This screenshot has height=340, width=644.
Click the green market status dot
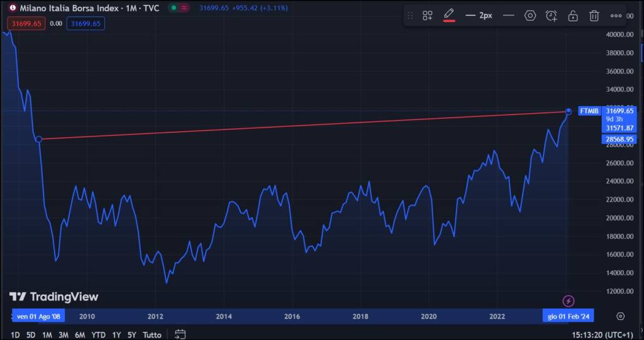click(174, 8)
